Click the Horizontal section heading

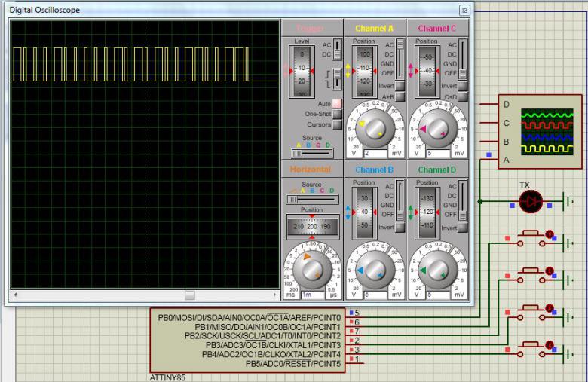311,170
